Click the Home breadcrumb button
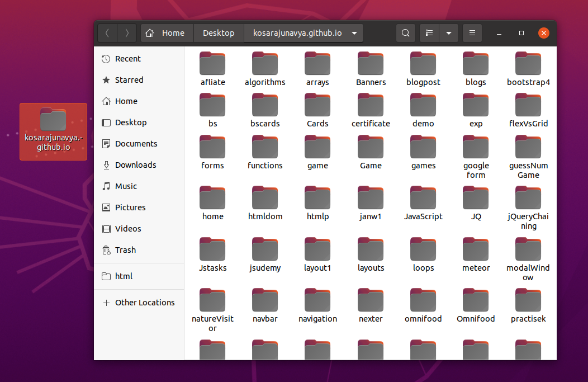588x382 pixels. tap(166, 33)
